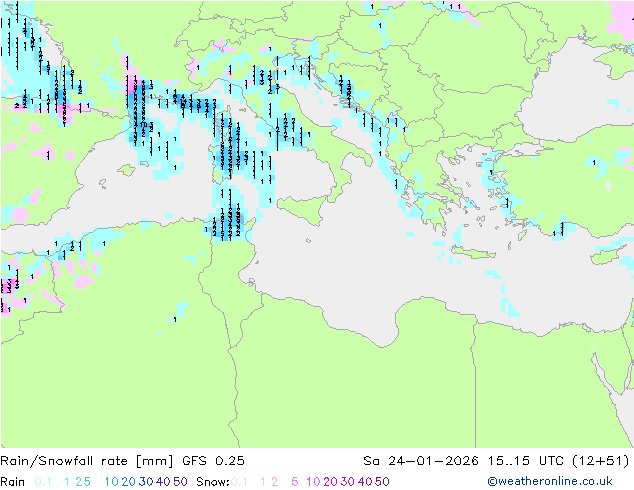Select the blue Rain 10 legend value
This screenshot has width=634, height=490.
point(112,482)
